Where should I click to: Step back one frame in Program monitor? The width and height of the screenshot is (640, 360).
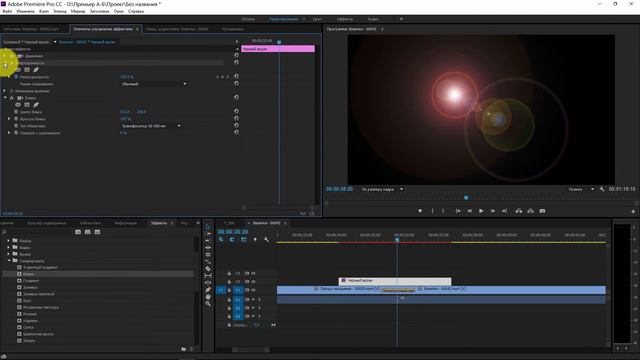coord(470,211)
